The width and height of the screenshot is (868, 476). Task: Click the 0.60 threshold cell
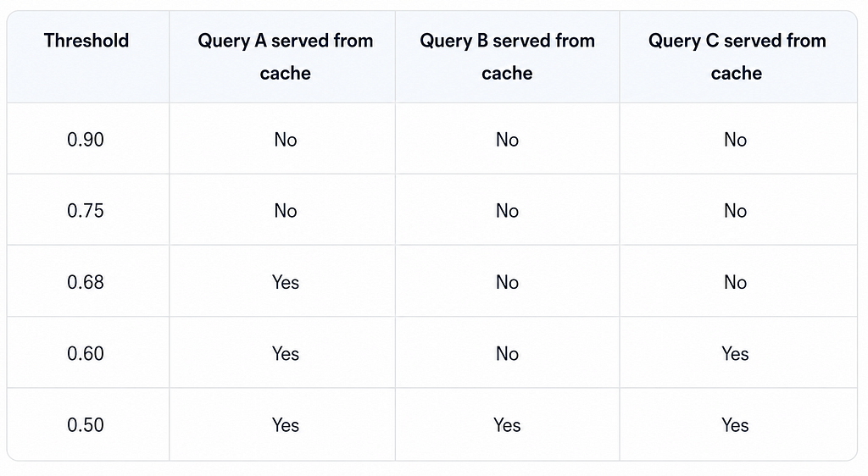[86, 353]
